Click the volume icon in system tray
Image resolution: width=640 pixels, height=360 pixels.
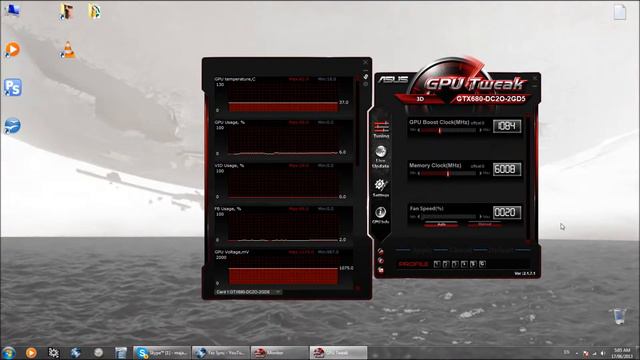(x=602, y=353)
